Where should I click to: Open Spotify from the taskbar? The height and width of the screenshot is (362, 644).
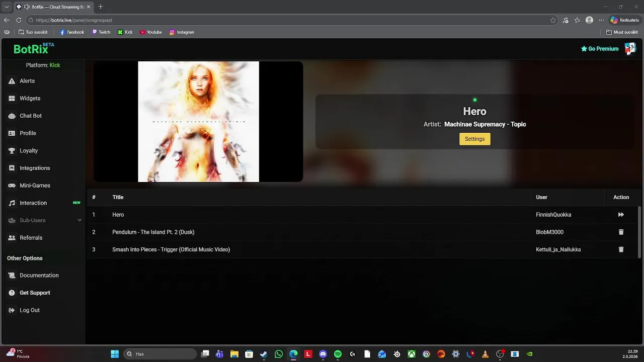coord(338,354)
